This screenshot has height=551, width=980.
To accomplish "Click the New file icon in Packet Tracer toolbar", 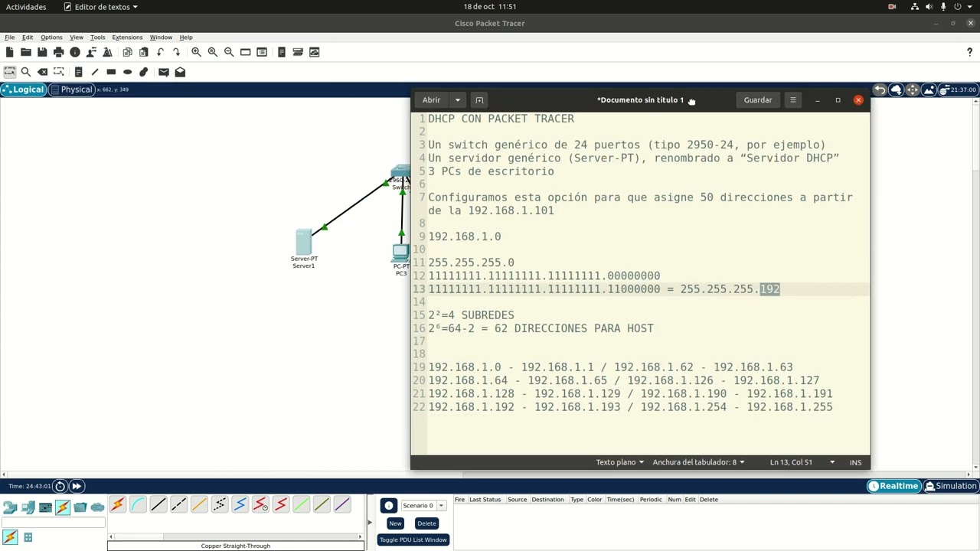I will click(x=9, y=52).
